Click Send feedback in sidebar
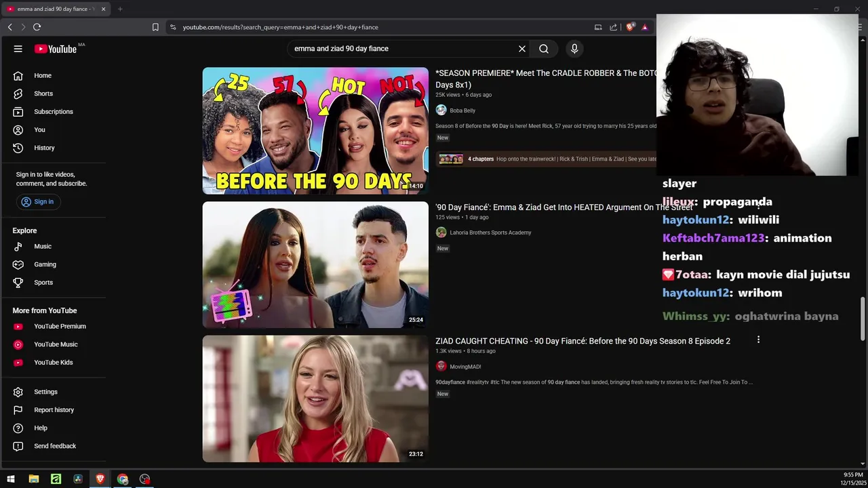Image resolution: width=868 pixels, height=488 pixels. pyautogui.click(x=54, y=446)
